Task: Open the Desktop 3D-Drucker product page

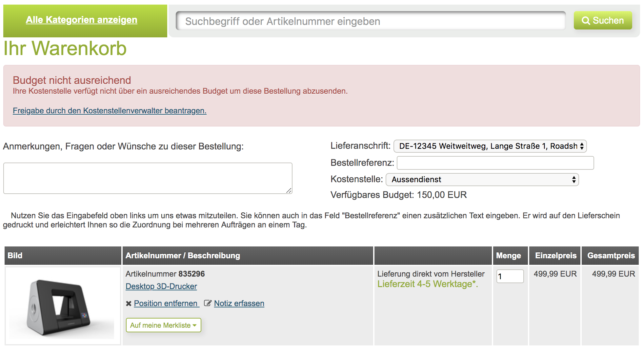Action: (161, 286)
